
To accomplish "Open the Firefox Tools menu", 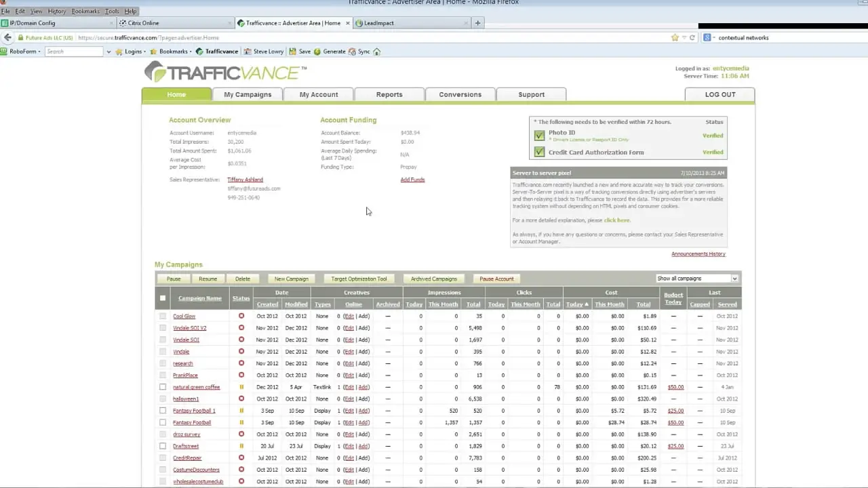I will (x=112, y=12).
